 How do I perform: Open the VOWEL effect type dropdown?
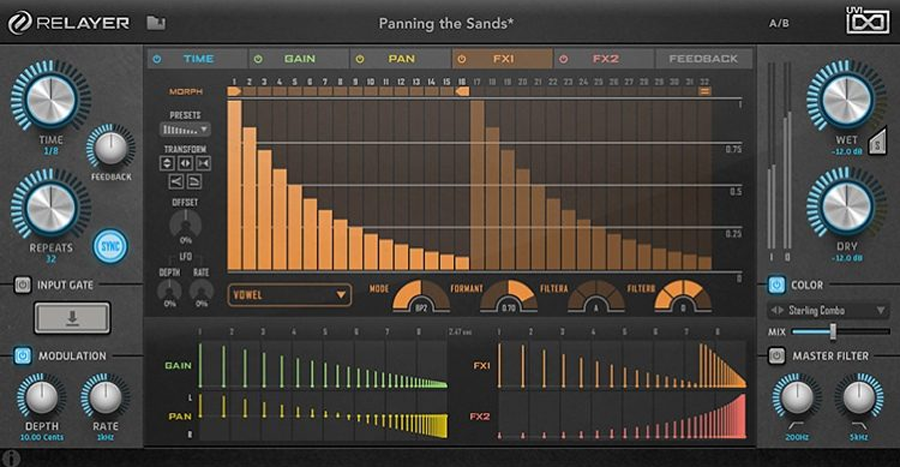(x=289, y=295)
